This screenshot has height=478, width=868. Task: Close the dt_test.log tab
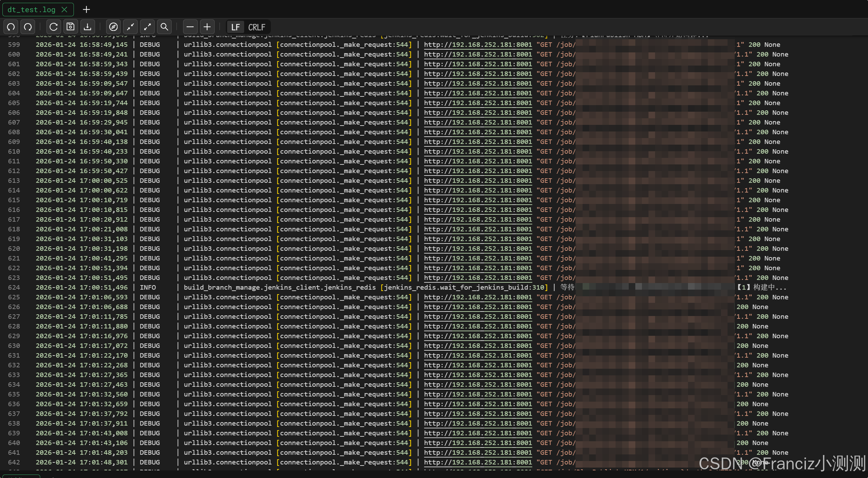[x=65, y=10]
